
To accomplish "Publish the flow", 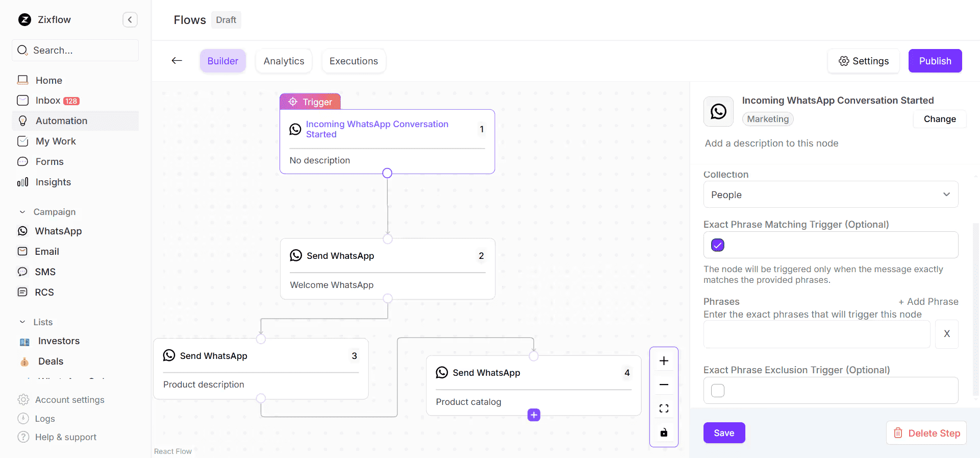I will [x=935, y=61].
